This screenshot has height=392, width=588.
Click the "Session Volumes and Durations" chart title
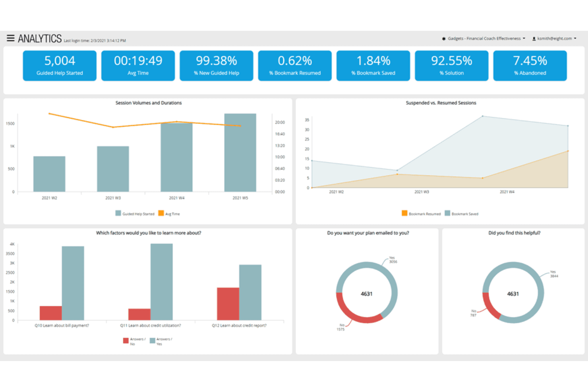[x=149, y=103]
